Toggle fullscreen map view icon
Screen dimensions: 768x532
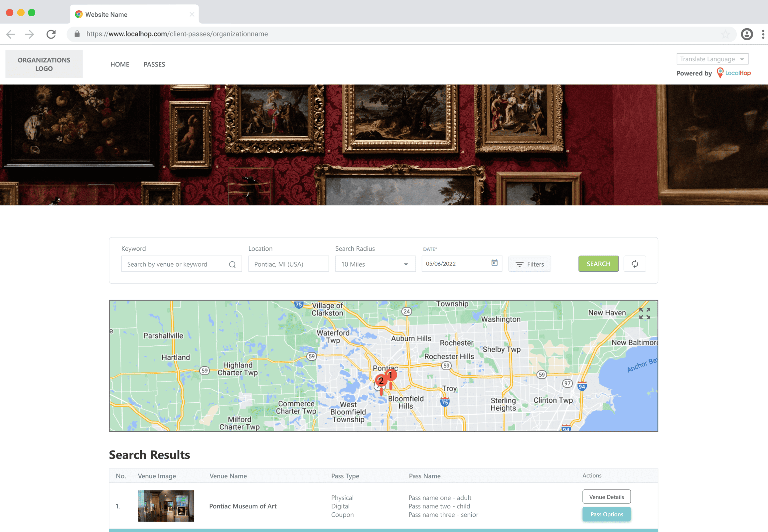tap(644, 313)
